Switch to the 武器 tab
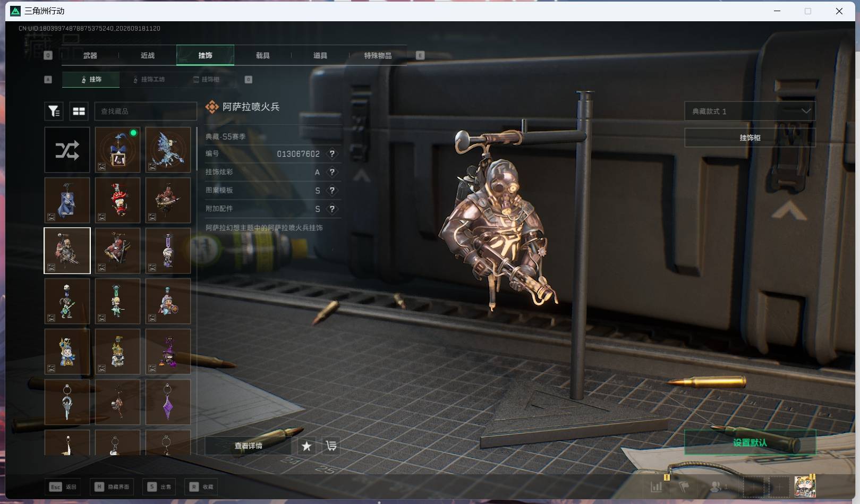The width and height of the screenshot is (860, 504). (90, 55)
